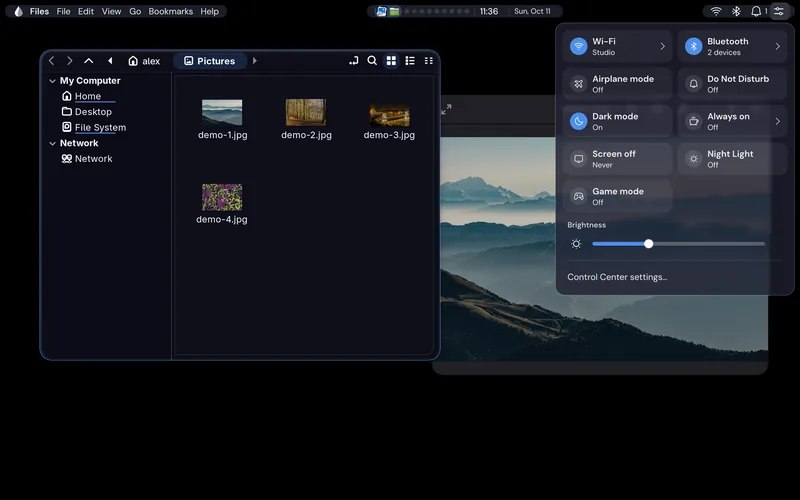Click date Sun, Oct 11

(x=532, y=11)
